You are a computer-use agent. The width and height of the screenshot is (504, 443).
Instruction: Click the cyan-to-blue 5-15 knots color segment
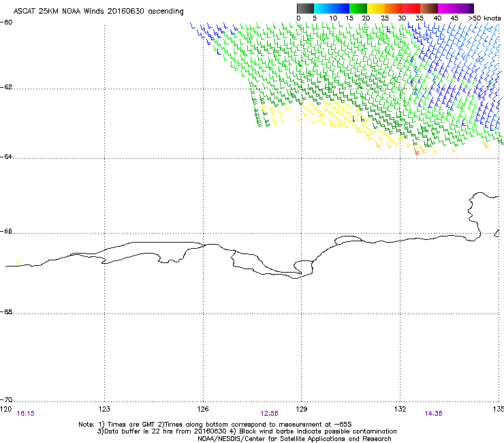click(332, 8)
